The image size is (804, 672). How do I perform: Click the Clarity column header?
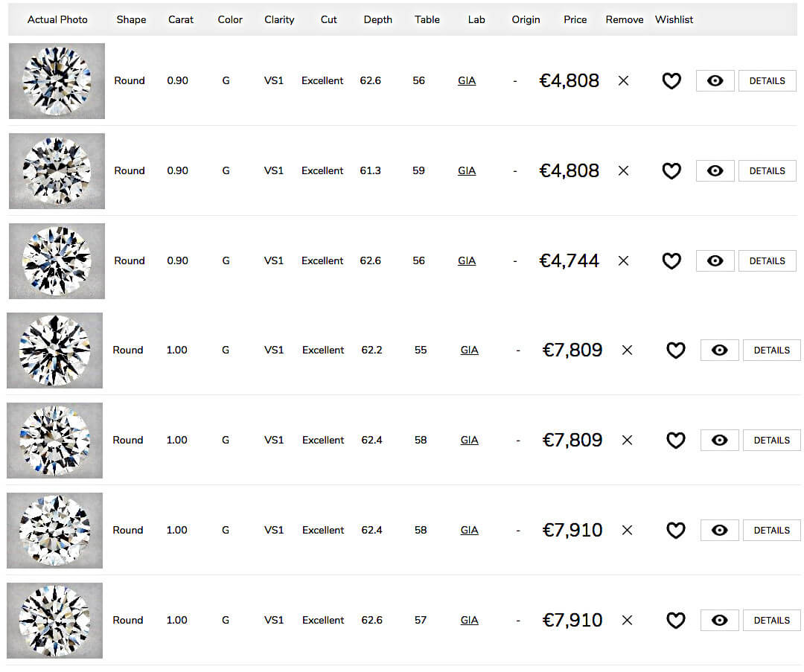[x=279, y=20]
